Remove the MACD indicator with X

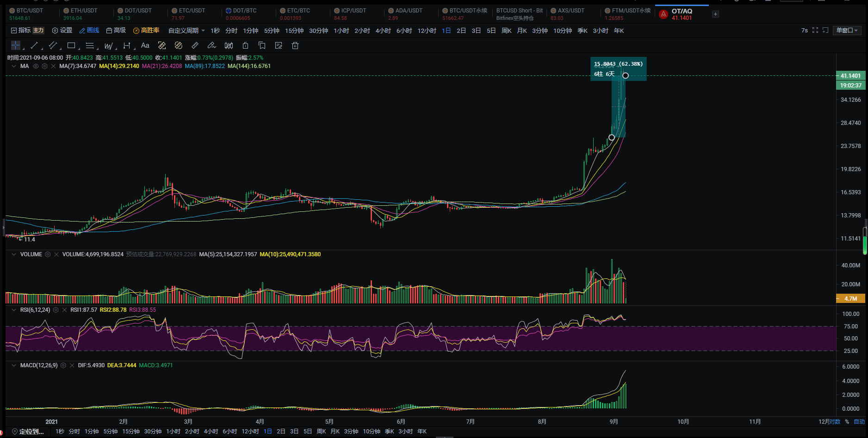point(72,365)
